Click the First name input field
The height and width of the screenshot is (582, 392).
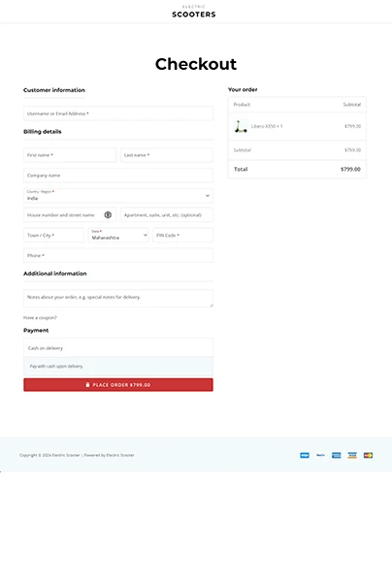(70, 155)
